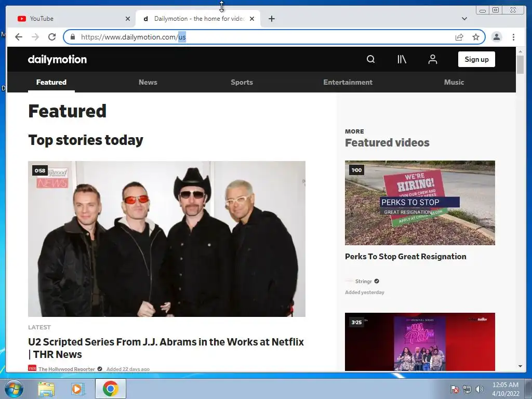Click the network tray icon
532x399 pixels.
(x=467, y=389)
